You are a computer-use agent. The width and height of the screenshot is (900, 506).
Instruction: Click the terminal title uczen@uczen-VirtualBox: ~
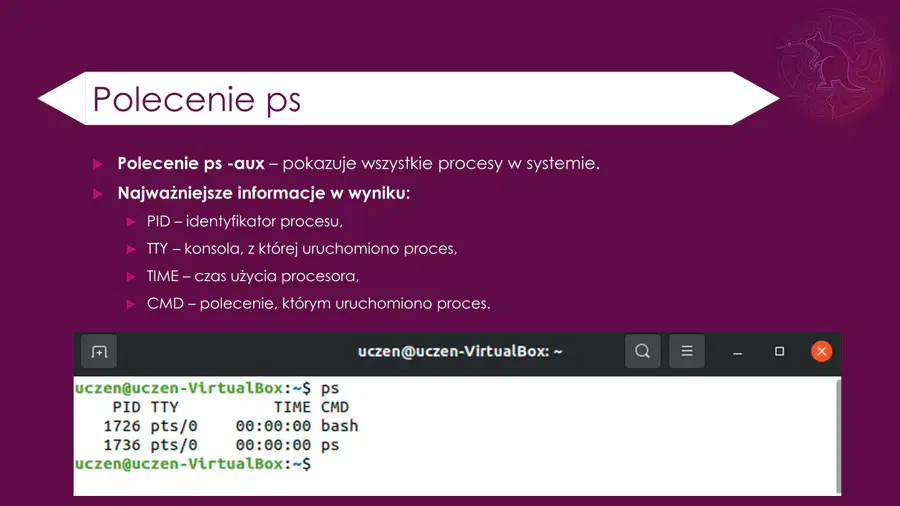[460, 351]
